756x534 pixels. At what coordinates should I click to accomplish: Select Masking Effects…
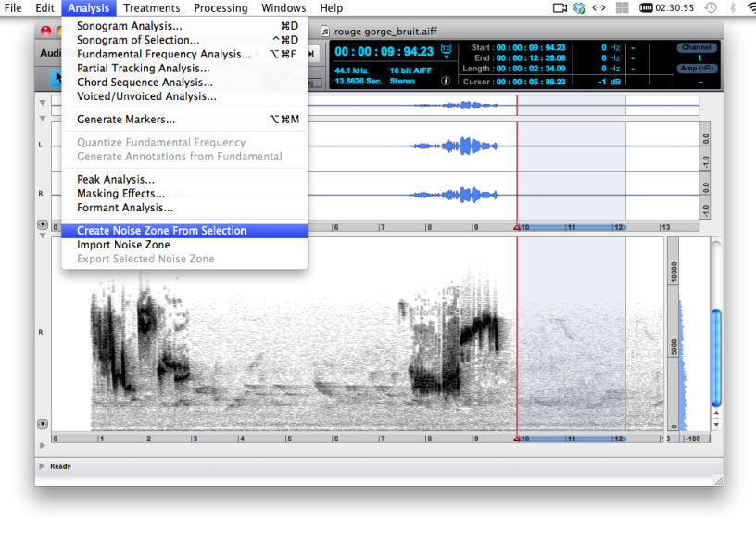tap(184, 193)
